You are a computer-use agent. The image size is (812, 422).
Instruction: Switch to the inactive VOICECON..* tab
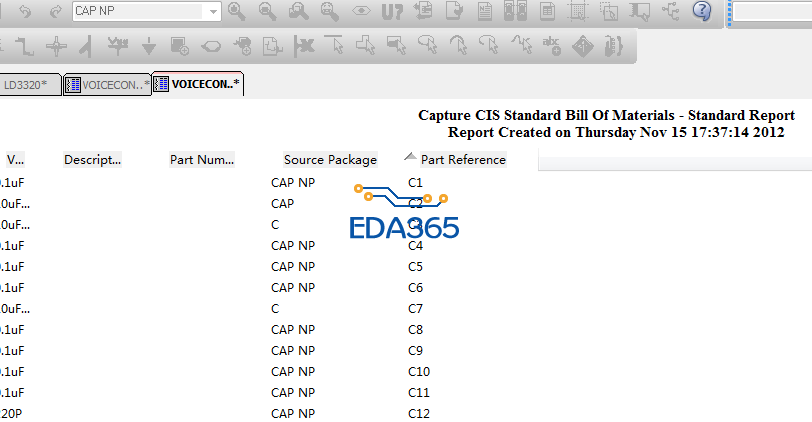(x=108, y=85)
